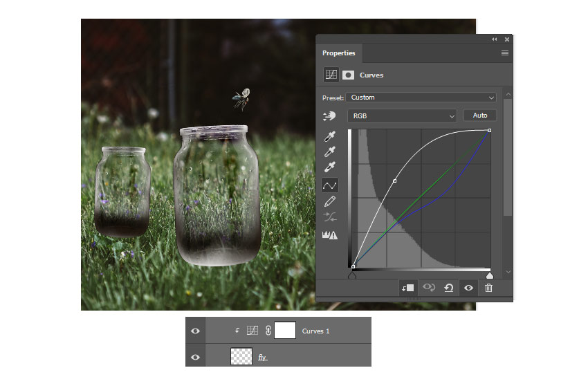Toggle clip to layer button

pyautogui.click(x=407, y=288)
